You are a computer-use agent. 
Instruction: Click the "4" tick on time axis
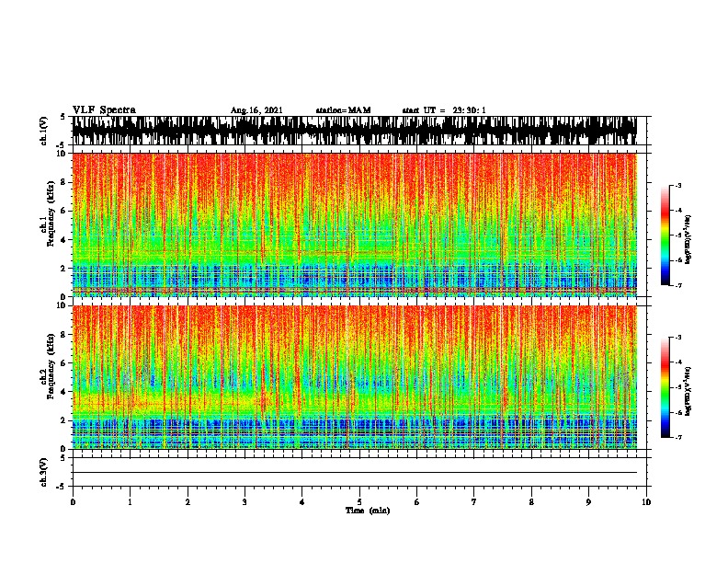pyautogui.click(x=302, y=502)
